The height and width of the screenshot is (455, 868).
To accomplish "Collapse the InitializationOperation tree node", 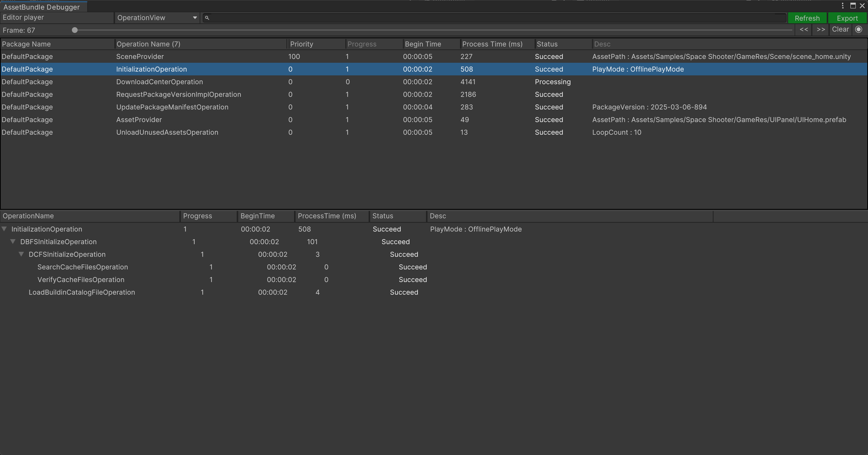I will click(4, 229).
